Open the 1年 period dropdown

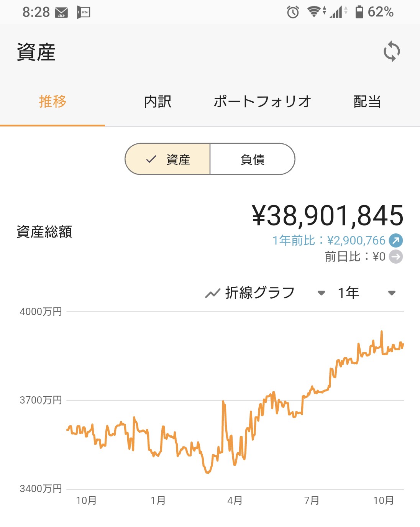(x=391, y=293)
